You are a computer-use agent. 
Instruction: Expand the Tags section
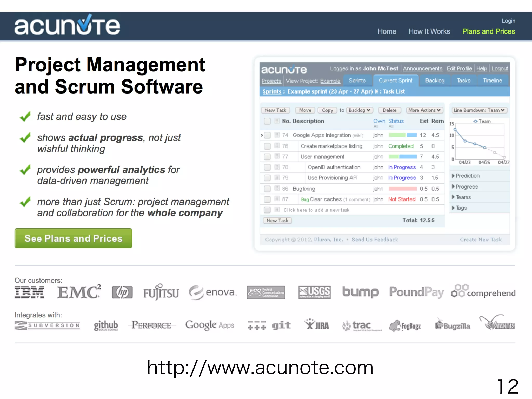pyautogui.click(x=460, y=208)
